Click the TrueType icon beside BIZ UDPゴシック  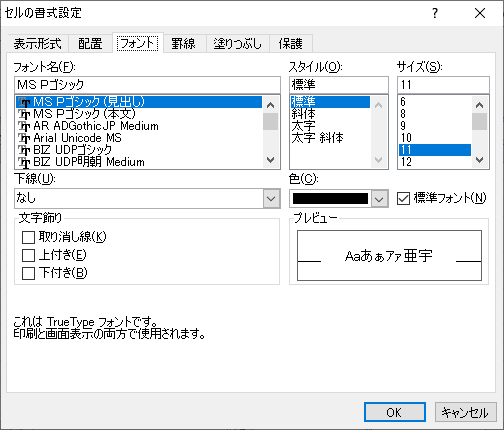24,150
